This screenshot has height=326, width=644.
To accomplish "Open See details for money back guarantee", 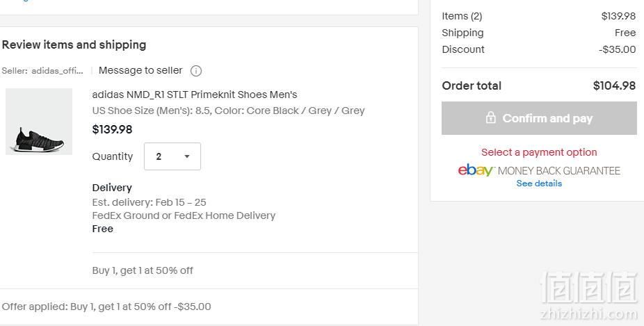I will (x=539, y=184).
